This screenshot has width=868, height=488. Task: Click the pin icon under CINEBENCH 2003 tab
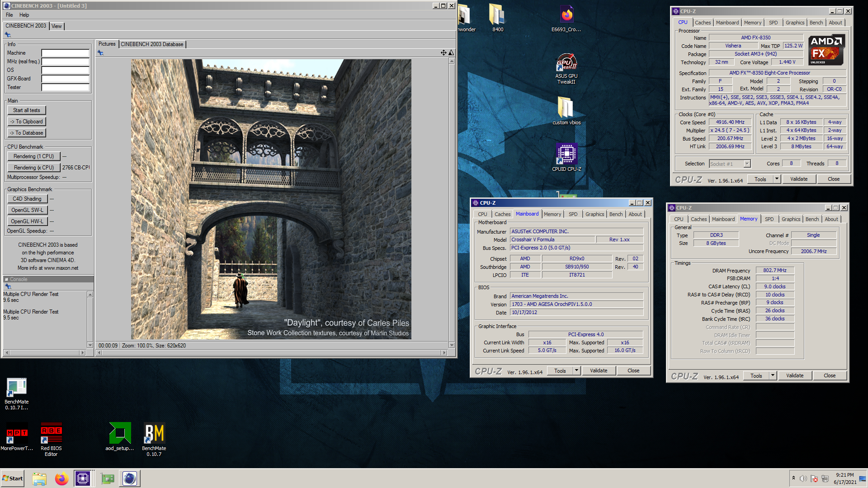point(8,35)
